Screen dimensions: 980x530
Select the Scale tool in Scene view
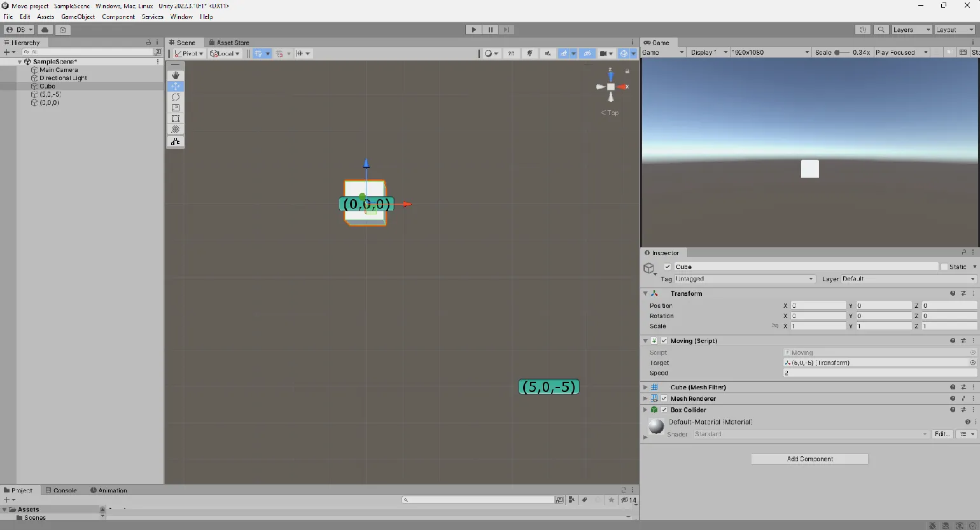[x=176, y=108]
